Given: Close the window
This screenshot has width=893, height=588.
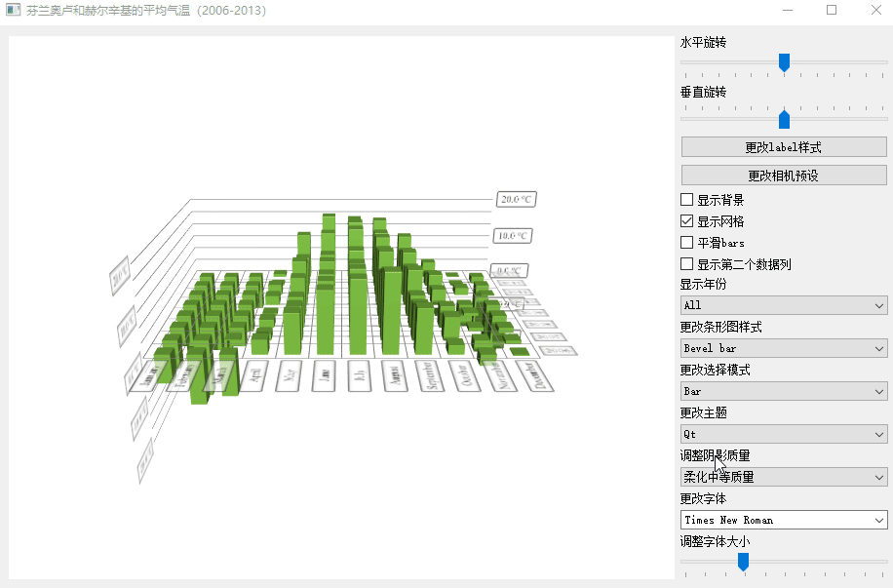Looking at the screenshot, I should point(875,10).
